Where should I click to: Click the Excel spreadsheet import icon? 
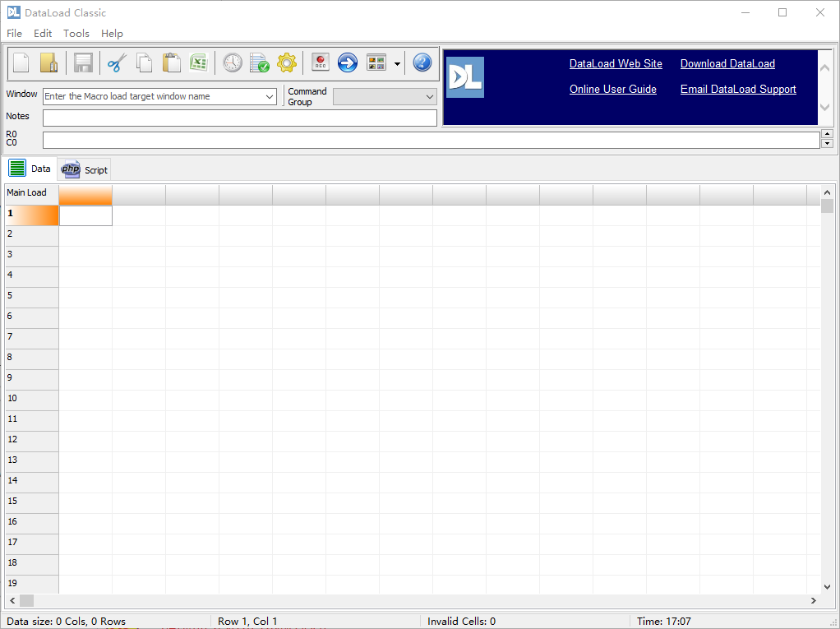click(x=199, y=62)
